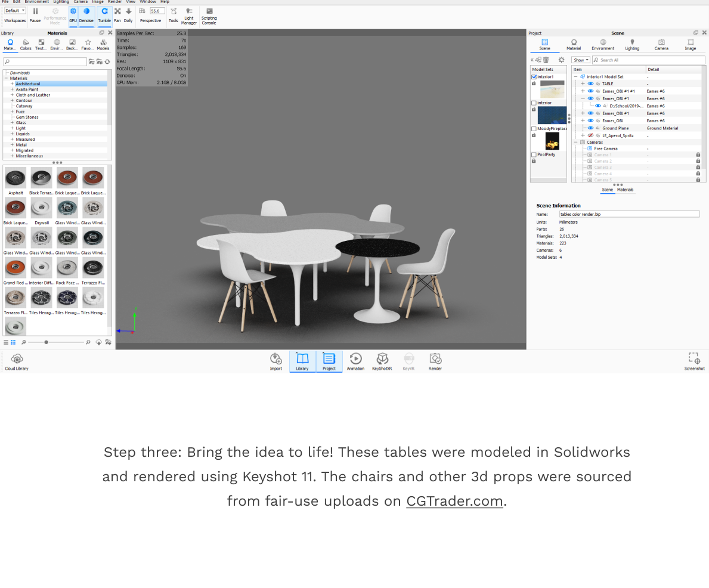Hide the TABLE item
This screenshot has width=709, height=588.
coord(590,83)
